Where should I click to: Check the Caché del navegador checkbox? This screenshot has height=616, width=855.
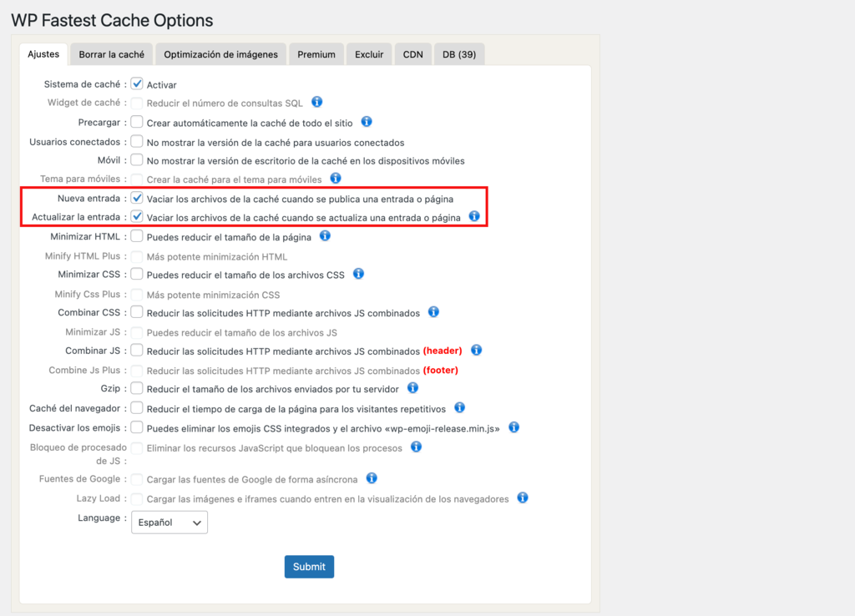point(137,408)
